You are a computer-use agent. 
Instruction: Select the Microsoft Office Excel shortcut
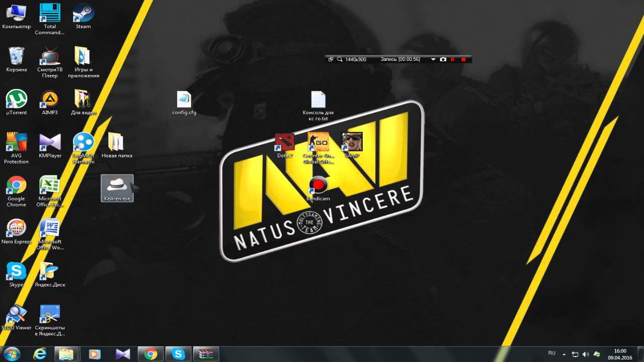pyautogui.click(x=49, y=192)
